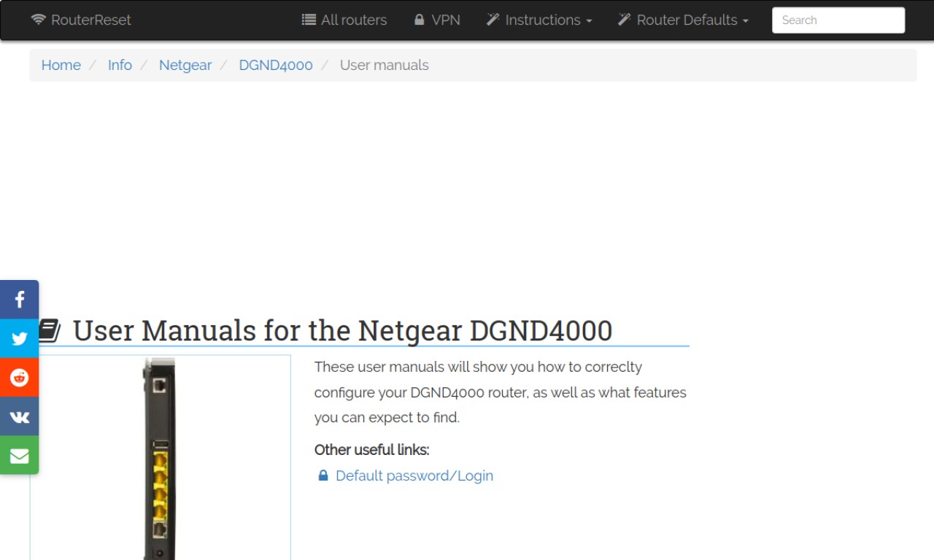
Task: Share page on Facebook
Action: [x=20, y=300]
